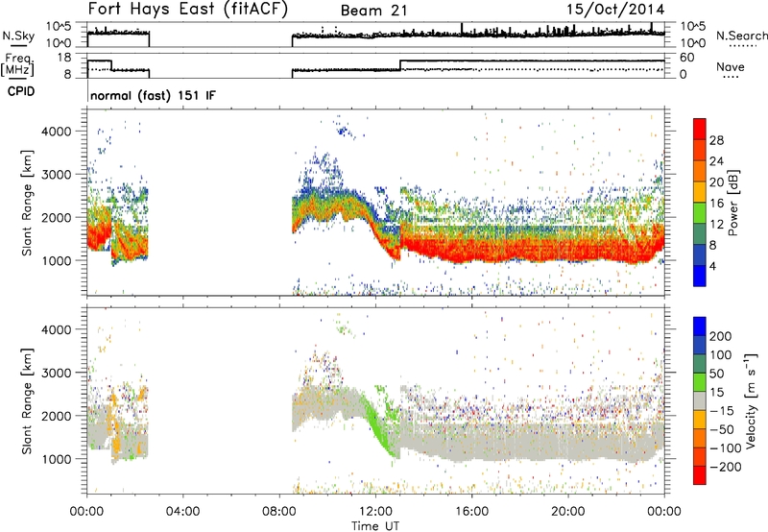
Task: Click the "1000" tick of the velocity panel
Action: 56,458
